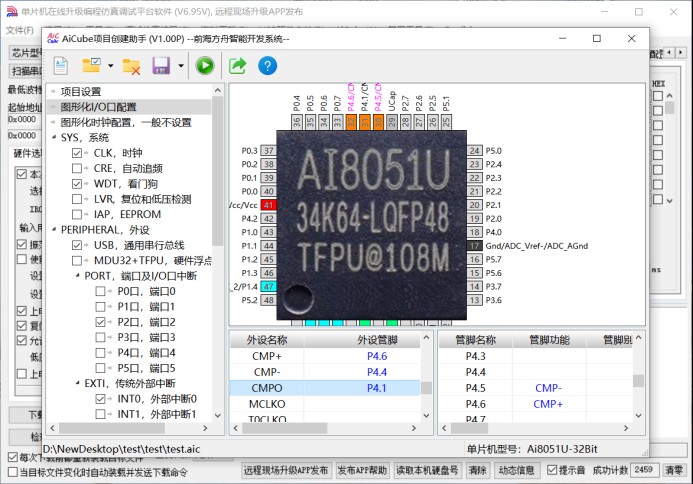The width and height of the screenshot is (693, 484).
Task: Click red pin 41 Vcc box
Action: 268,205
